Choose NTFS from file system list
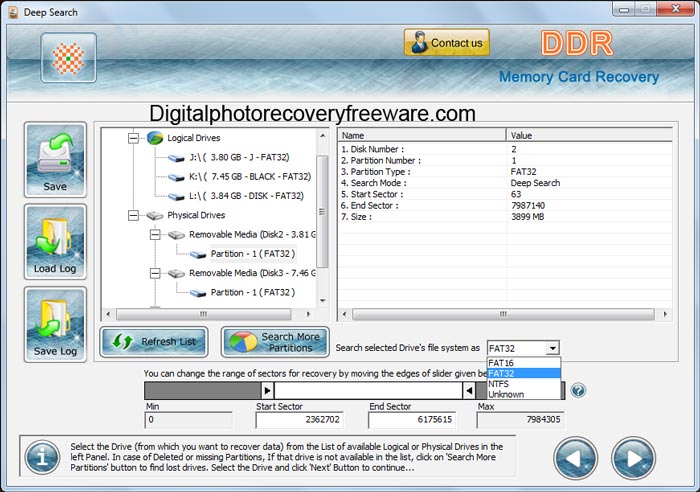Viewport: 700px width, 492px height. pyautogui.click(x=524, y=384)
